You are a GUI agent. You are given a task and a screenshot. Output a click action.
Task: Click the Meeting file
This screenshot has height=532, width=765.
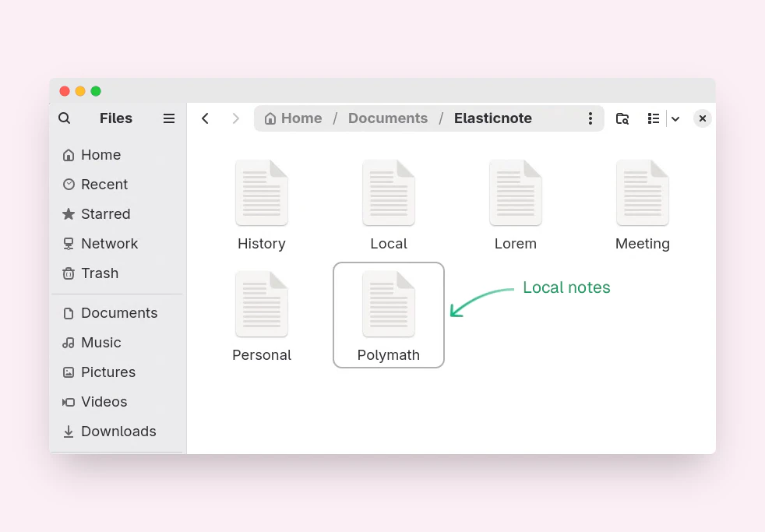(642, 204)
